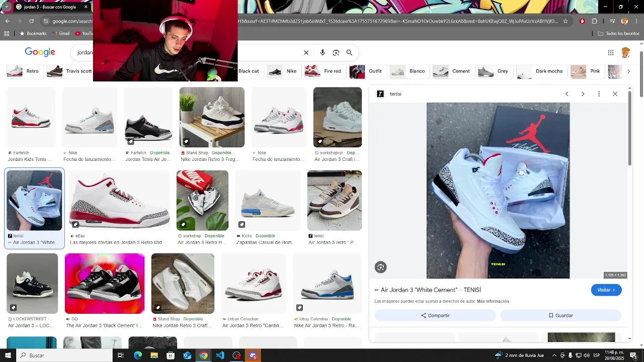This screenshot has height=362, width=644.
Task: Open the Gmail bookmark
Action: pyautogui.click(x=61, y=34)
